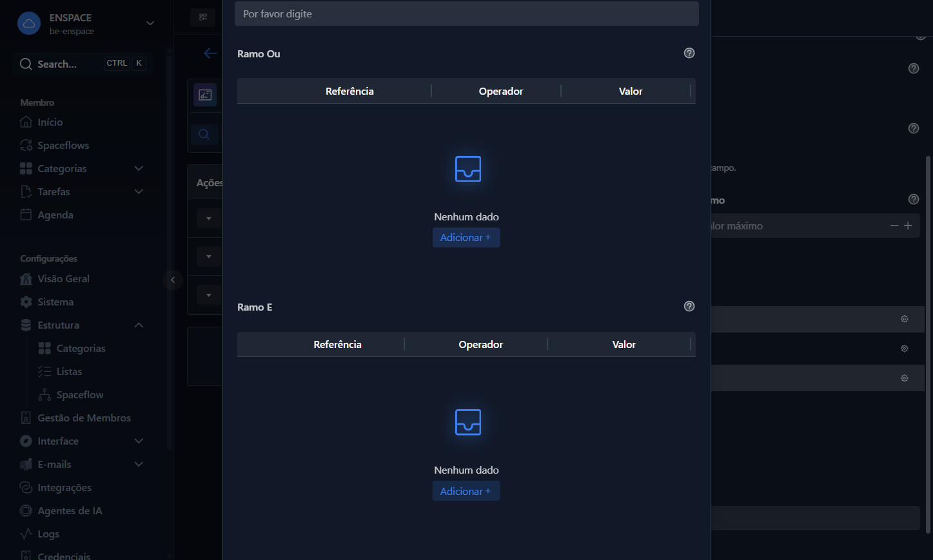Click the 'Por favor digite' input field
933x560 pixels.
pos(467,14)
